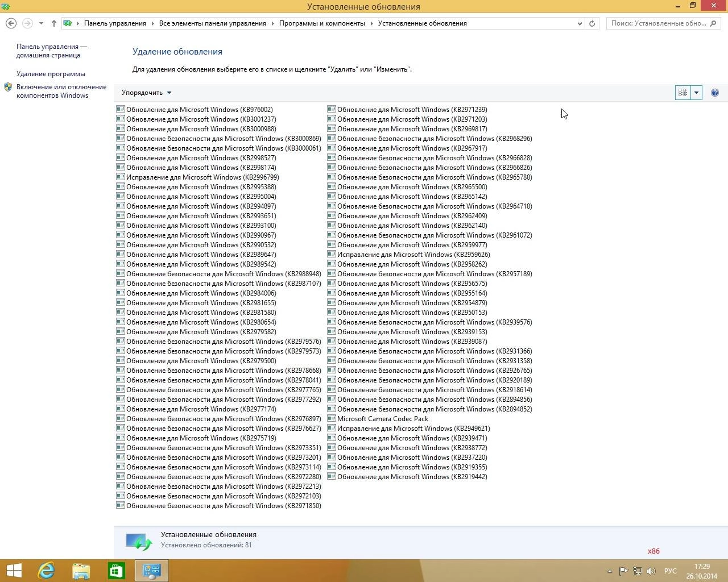Select update KB2954879
The height and width of the screenshot is (582, 728).
click(x=407, y=303)
